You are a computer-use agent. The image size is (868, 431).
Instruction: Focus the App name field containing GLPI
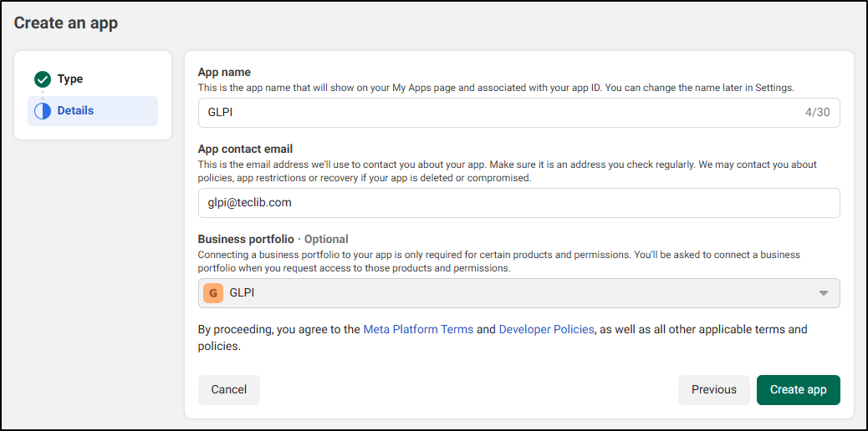coord(493,113)
